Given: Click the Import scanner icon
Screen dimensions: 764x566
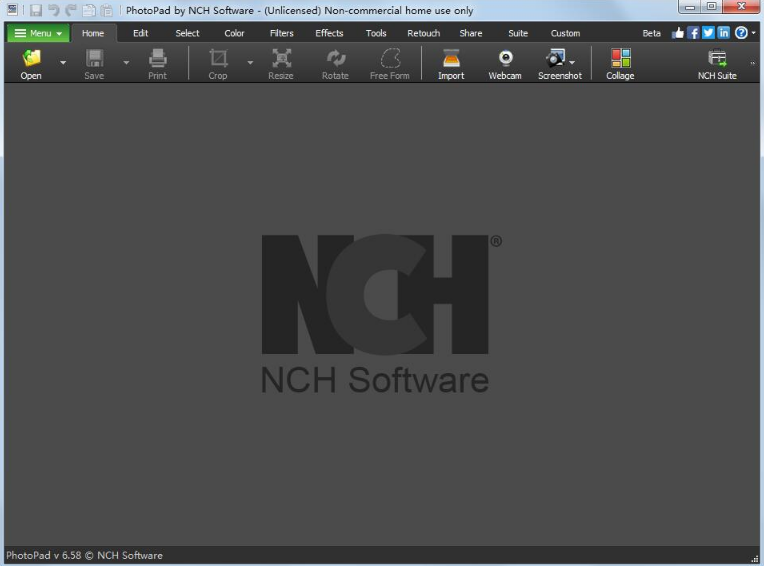Looking at the screenshot, I should 451,59.
